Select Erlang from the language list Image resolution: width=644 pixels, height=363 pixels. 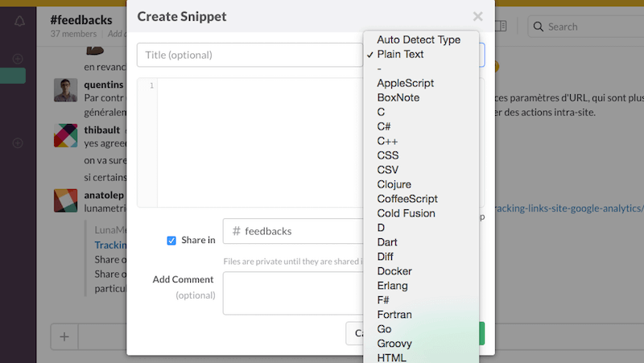click(392, 286)
